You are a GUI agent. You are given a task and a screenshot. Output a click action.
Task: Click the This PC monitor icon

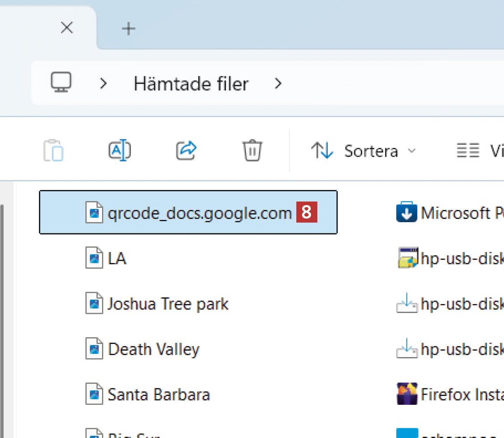pyautogui.click(x=61, y=83)
